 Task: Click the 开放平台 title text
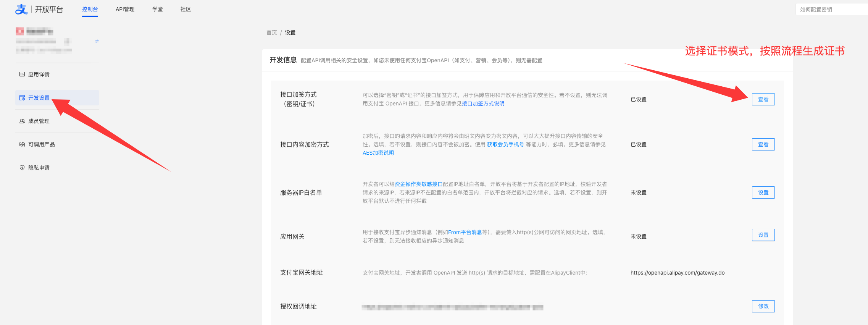pyautogui.click(x=49, y=10)
